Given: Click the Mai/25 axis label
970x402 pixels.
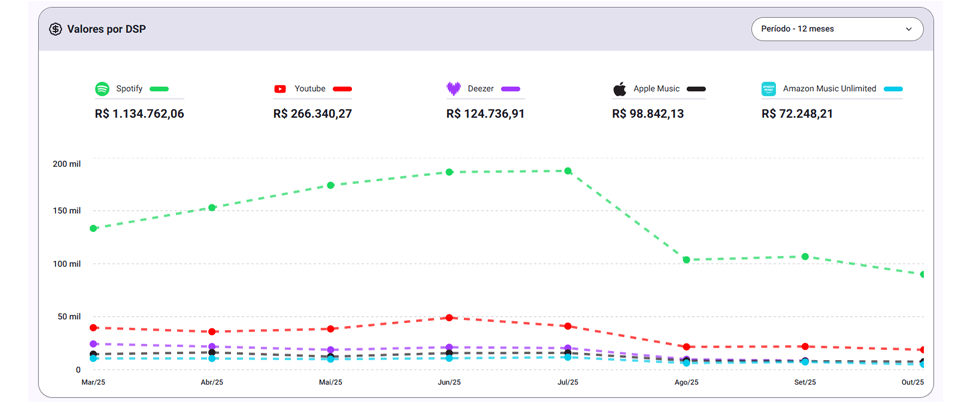Looking at the screenshot, I should [331, 382].
